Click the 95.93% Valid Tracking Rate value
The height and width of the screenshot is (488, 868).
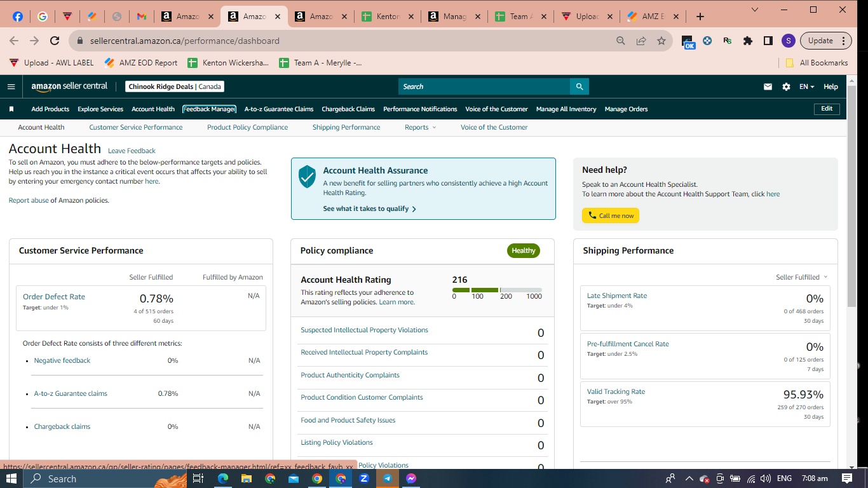tap(803, 395)
